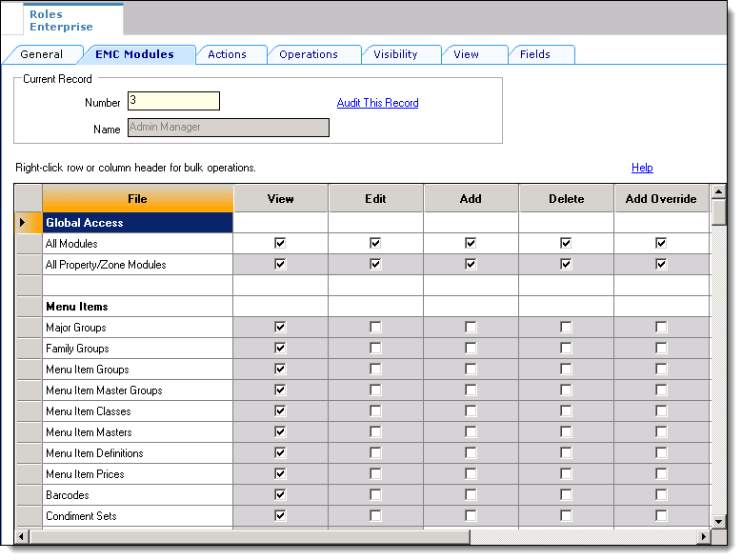Click the horizontal scrollbar left arrow

(x=23, y=536)
